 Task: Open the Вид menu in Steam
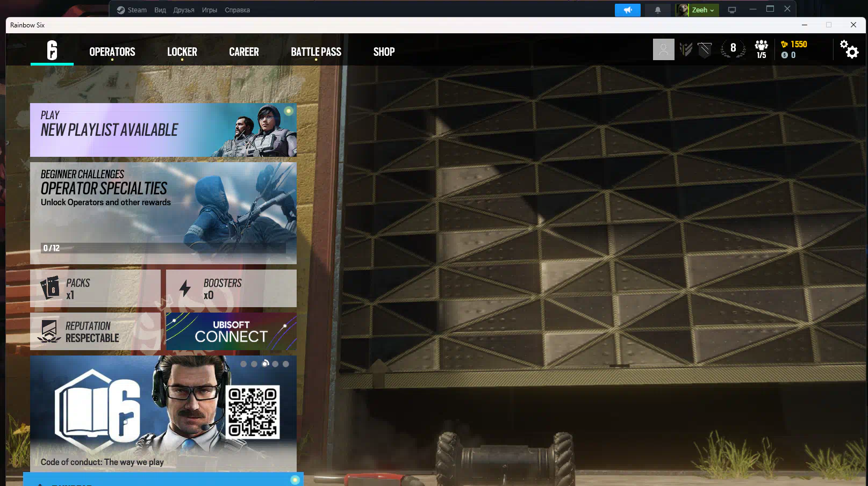(160, 10)
